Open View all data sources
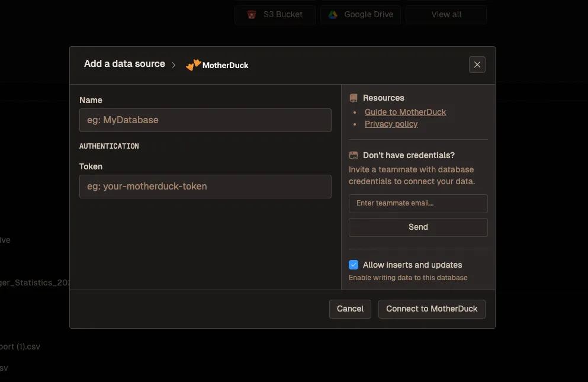This screenshot has width=588, height=382. point(446,15)
